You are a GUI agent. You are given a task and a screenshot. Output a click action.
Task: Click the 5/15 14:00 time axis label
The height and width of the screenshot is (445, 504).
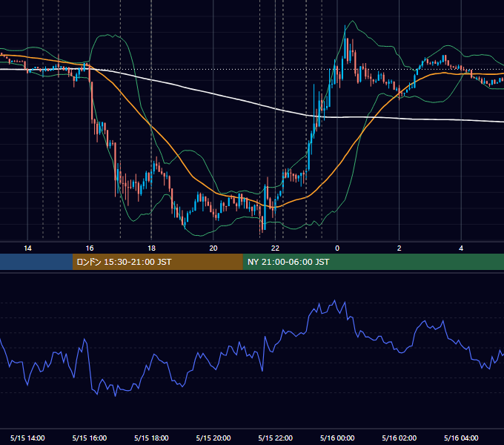(x=27, y=438)
